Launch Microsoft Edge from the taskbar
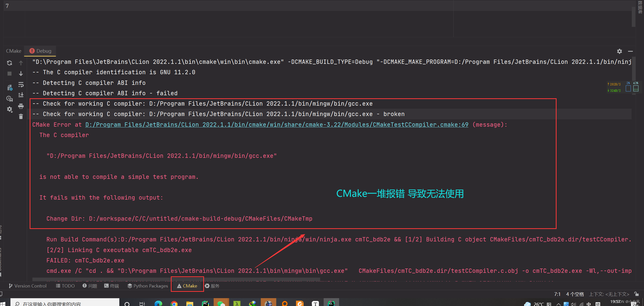This screenshot has height=306, width=644. pos(158,303)
